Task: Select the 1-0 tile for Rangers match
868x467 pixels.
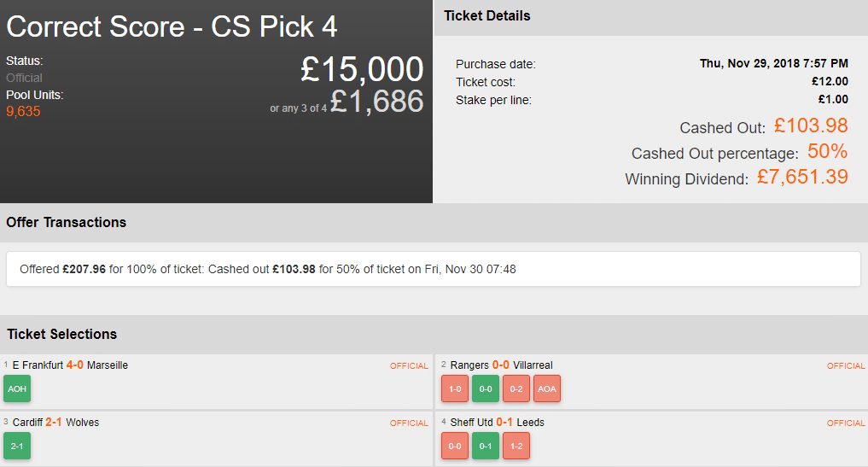Action: [x=455, y=388]
